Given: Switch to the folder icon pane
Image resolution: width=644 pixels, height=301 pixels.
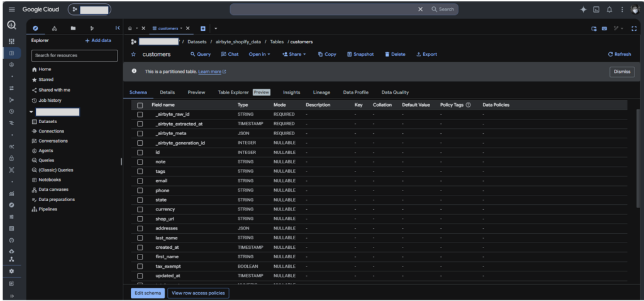Looking at the screenshot, I should click(x=73, y=28).
